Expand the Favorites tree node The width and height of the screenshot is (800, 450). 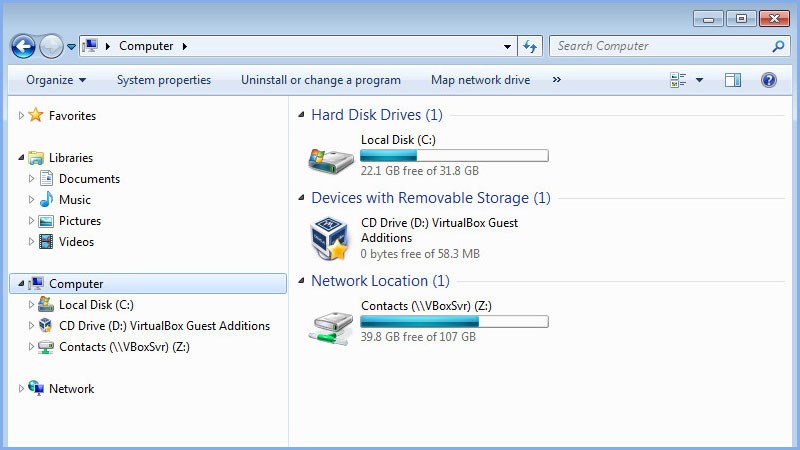(20, 115)
